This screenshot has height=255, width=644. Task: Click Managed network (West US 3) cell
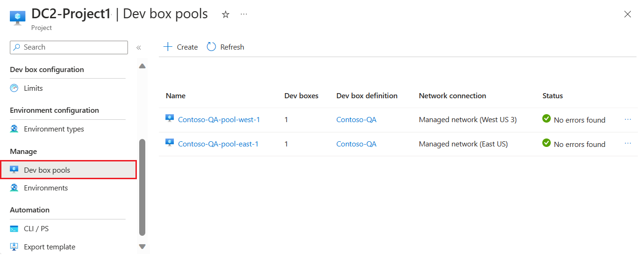point(468,120)
